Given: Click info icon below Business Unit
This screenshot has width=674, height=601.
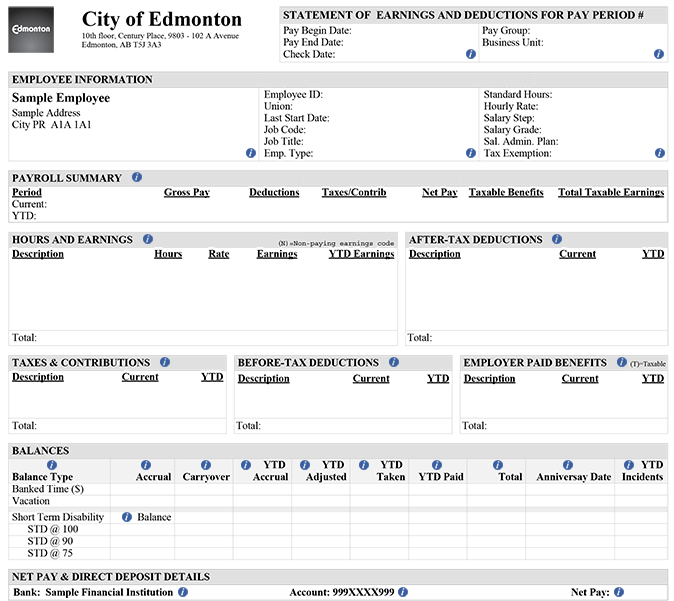Looking at the screenshot, I should [x=659, y=54].
